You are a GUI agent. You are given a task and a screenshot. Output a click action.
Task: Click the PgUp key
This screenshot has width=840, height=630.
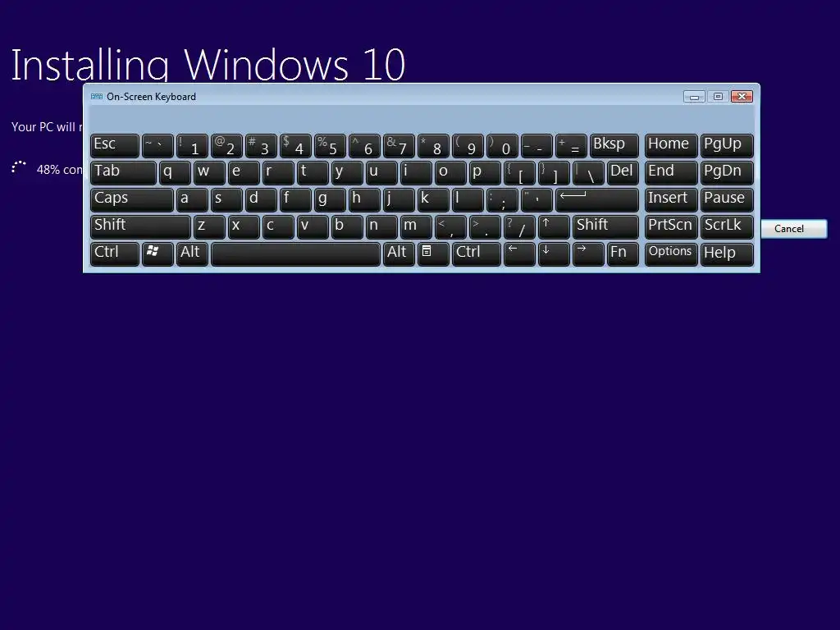coord(727,146)
